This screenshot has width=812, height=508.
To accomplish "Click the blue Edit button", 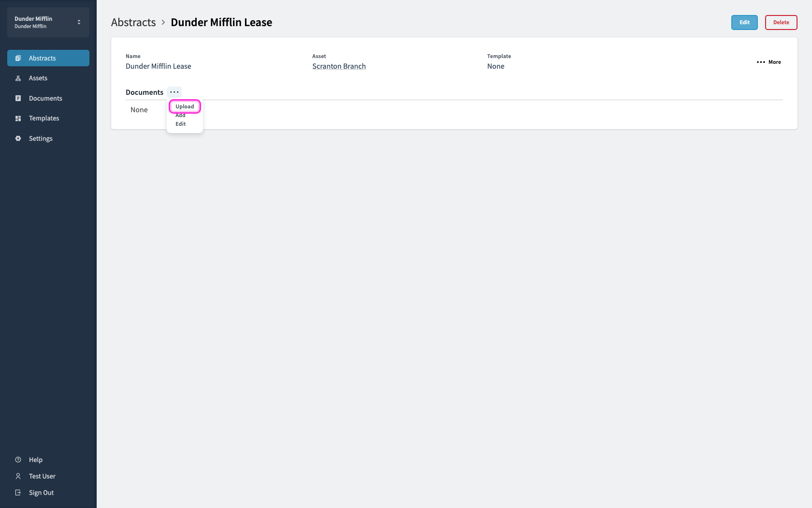I will tap(744, 22).
